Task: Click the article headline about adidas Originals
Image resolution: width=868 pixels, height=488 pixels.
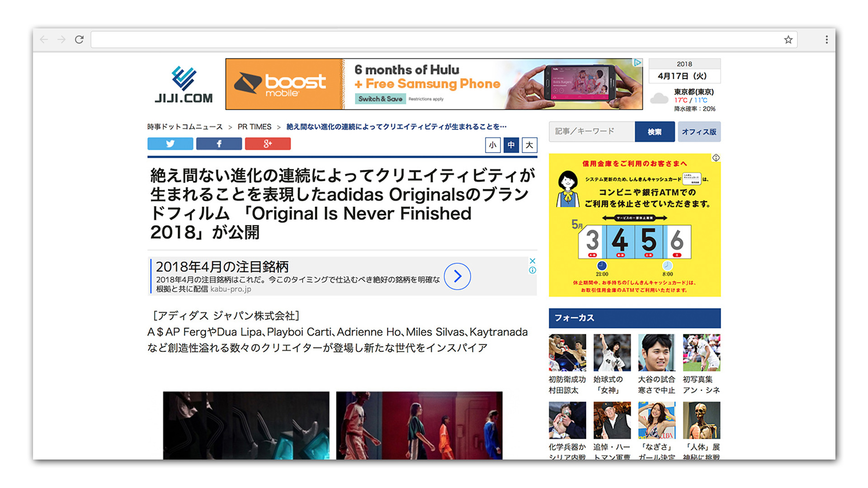Action: (x=343, y=204)
